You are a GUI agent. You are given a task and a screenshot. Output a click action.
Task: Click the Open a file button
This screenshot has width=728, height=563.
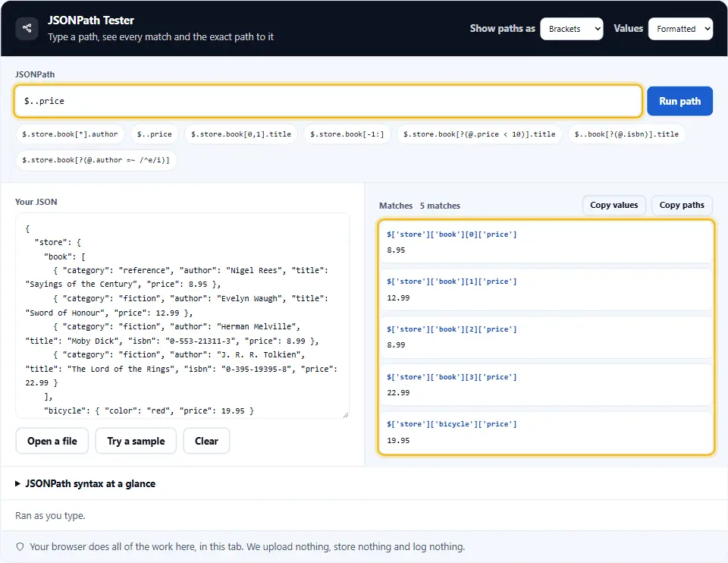(52, 441)
